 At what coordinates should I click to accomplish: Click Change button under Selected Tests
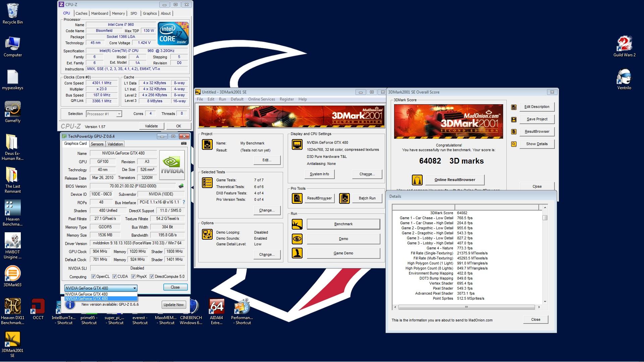click(x=267, y=210)
